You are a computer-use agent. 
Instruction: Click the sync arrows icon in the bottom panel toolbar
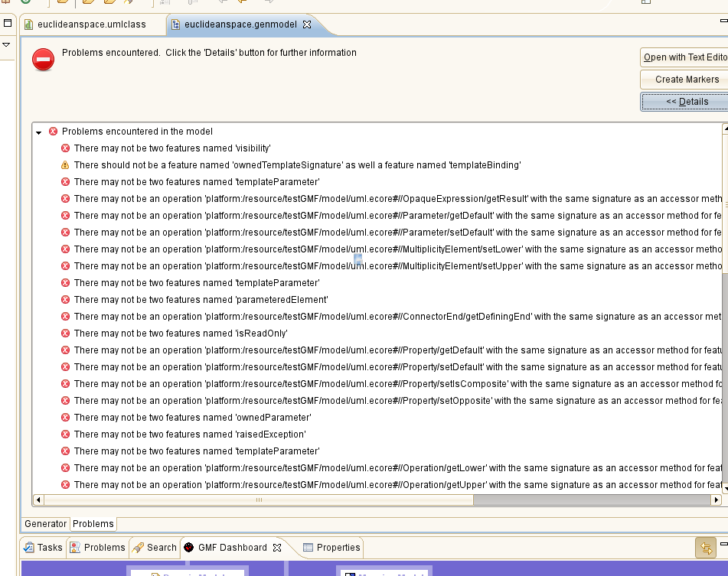[705, 548]
